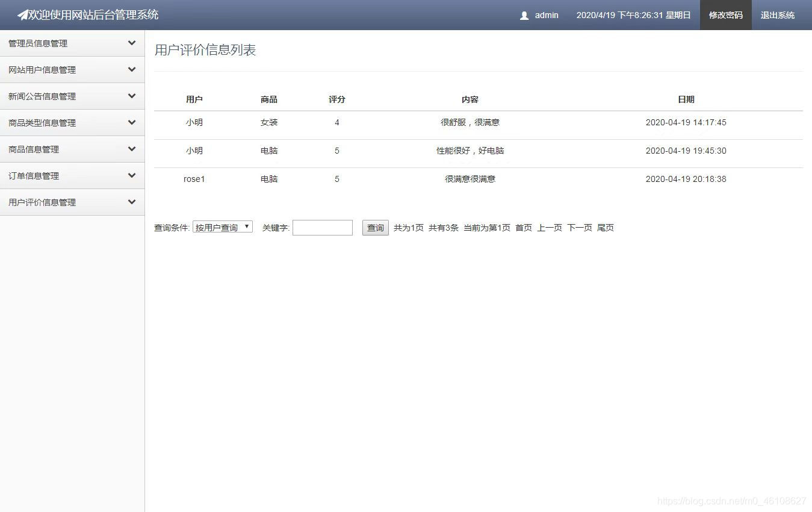Click the 查询 search button
812x512 pixels.
(x=376, y=228)
